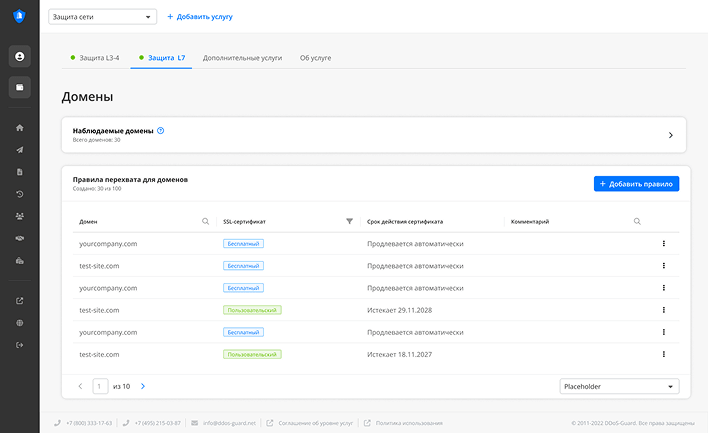Open the user profile icon in sidebar
Viewport: 708px width, 433px height.
click(20, 57)
